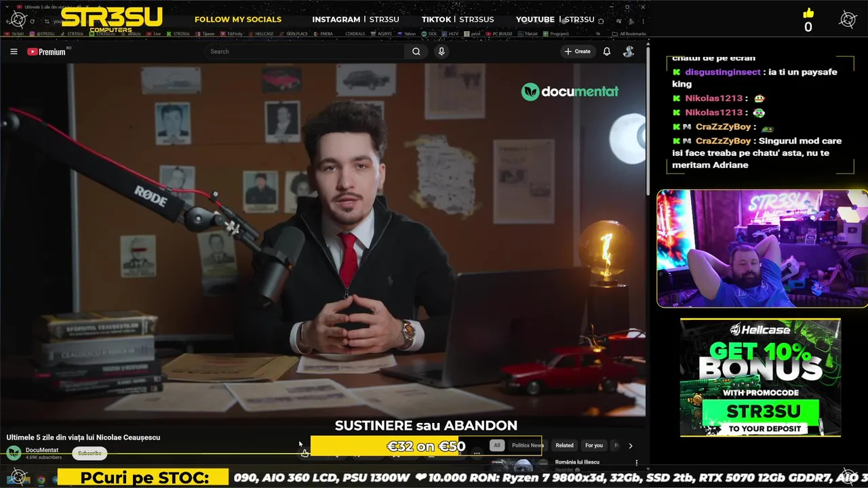Go to YouTube Premium home logo

46,52
